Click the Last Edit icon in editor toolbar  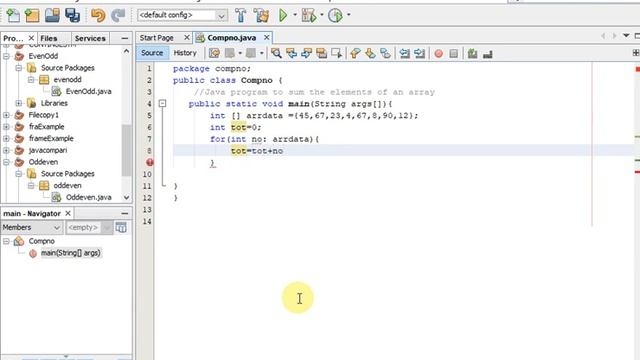click(x=214, y=53)
